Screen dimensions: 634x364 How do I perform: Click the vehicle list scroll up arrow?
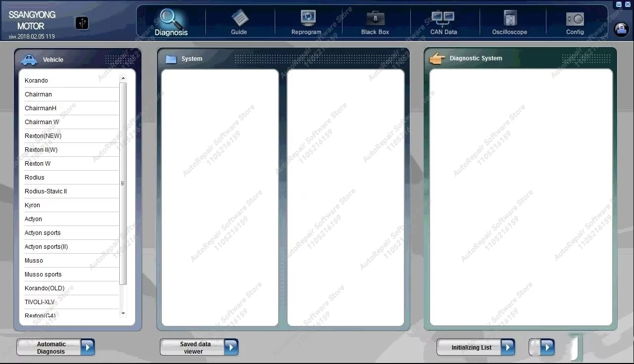point(123,78)
